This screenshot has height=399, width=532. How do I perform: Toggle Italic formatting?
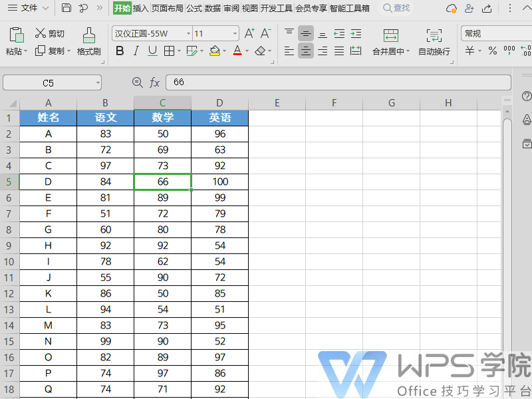[x=136, y=51]
